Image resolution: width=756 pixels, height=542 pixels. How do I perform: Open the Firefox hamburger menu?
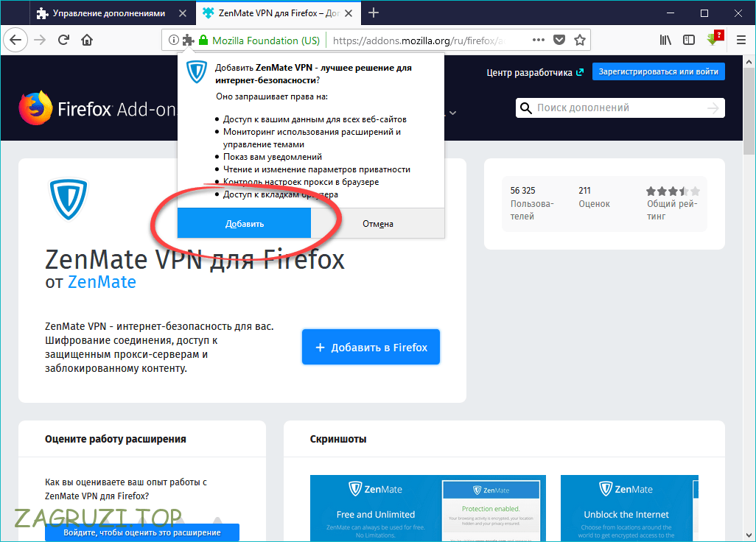pos(741,40)
